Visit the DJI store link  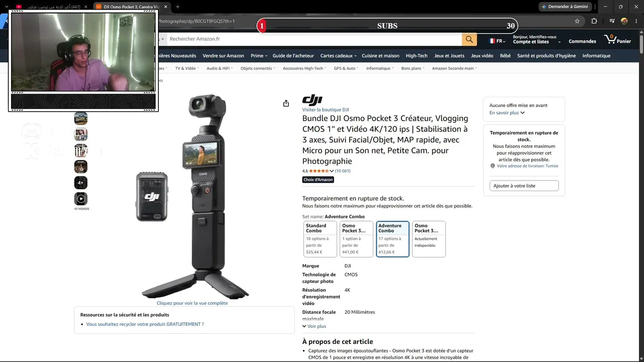[x=326, y=110]
